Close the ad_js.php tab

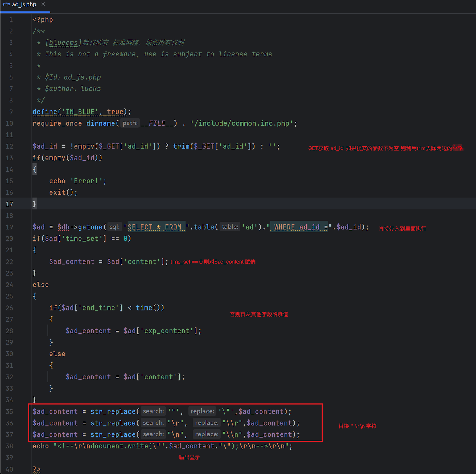pos(43,4)
